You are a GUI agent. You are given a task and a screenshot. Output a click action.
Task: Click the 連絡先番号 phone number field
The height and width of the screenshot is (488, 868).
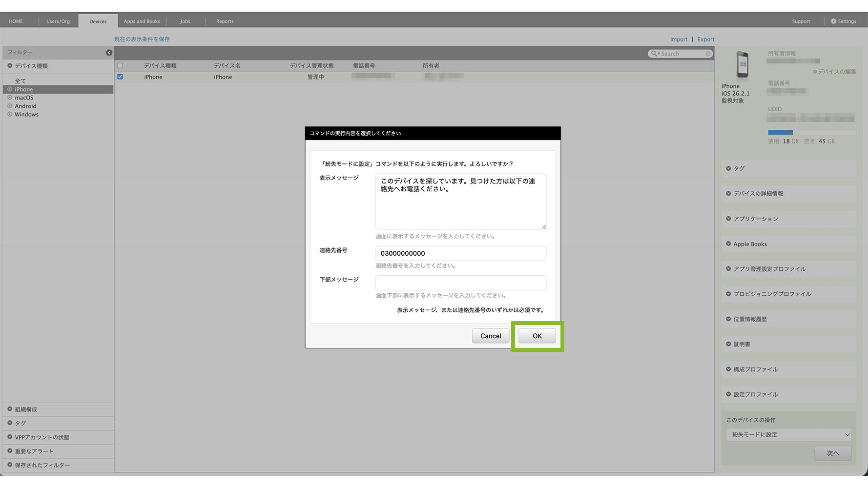coord(460,253)
